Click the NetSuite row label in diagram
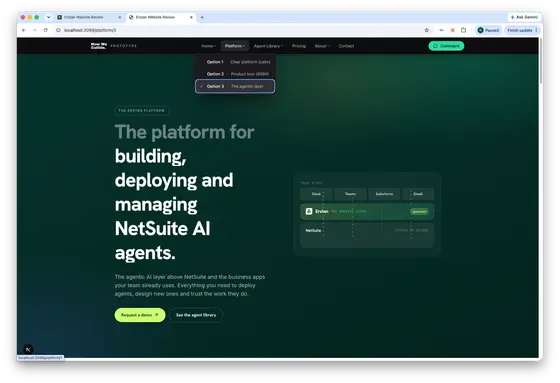 click(x=313, y=231)
